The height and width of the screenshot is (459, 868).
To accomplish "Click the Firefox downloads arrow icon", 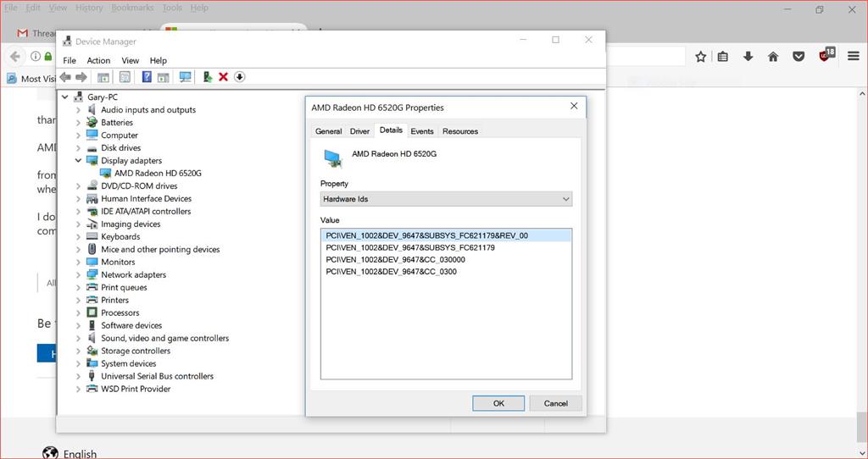I will 748,57.
